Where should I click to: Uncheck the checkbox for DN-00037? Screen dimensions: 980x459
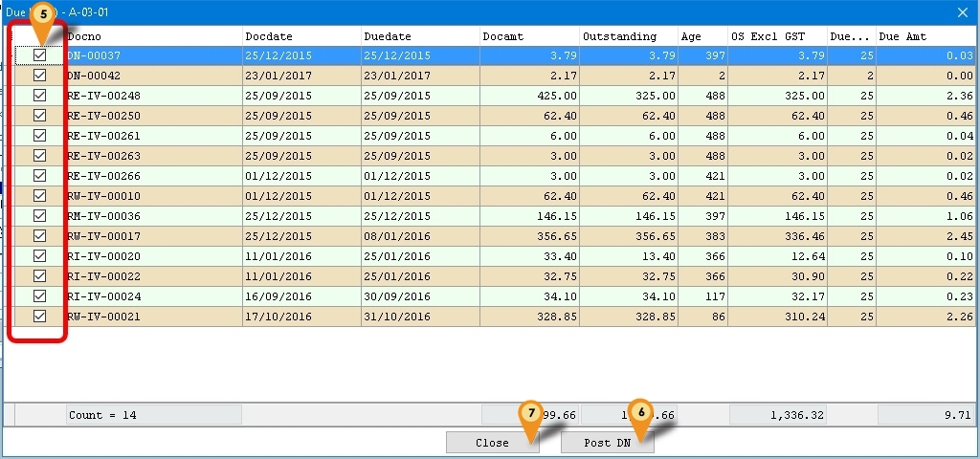click(x=40, y=55)
